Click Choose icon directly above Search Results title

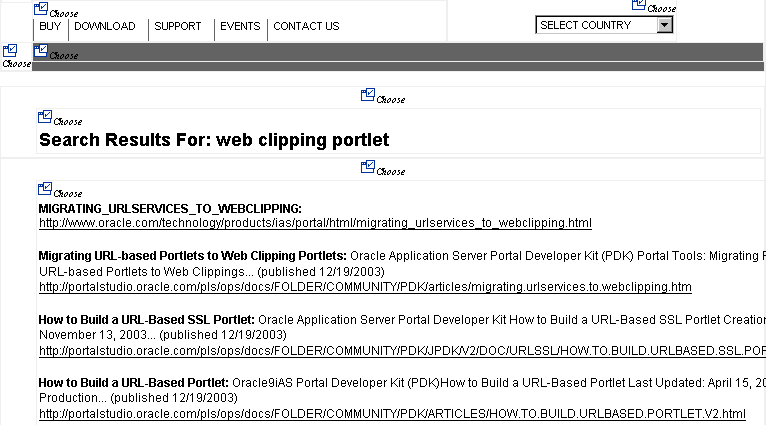point(45,117)
